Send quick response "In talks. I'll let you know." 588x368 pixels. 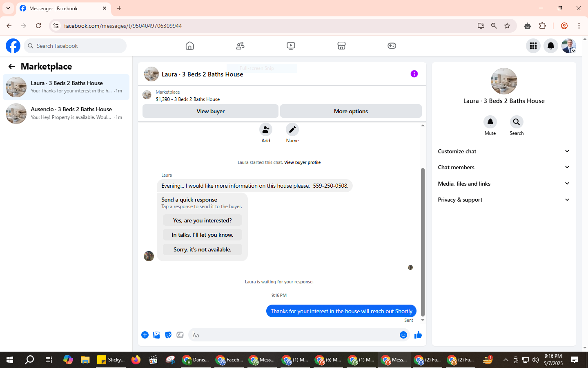202,235
